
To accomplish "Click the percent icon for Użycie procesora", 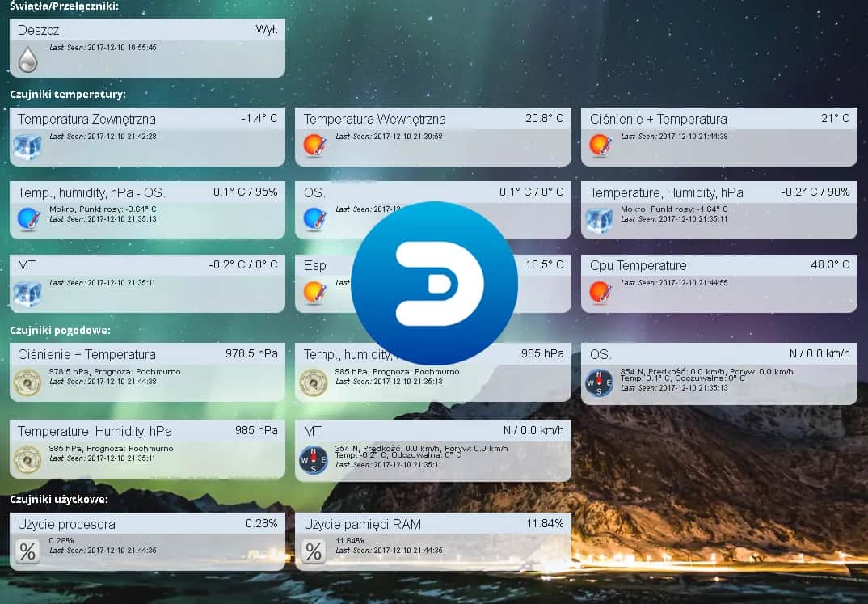I will coord(27,551).
